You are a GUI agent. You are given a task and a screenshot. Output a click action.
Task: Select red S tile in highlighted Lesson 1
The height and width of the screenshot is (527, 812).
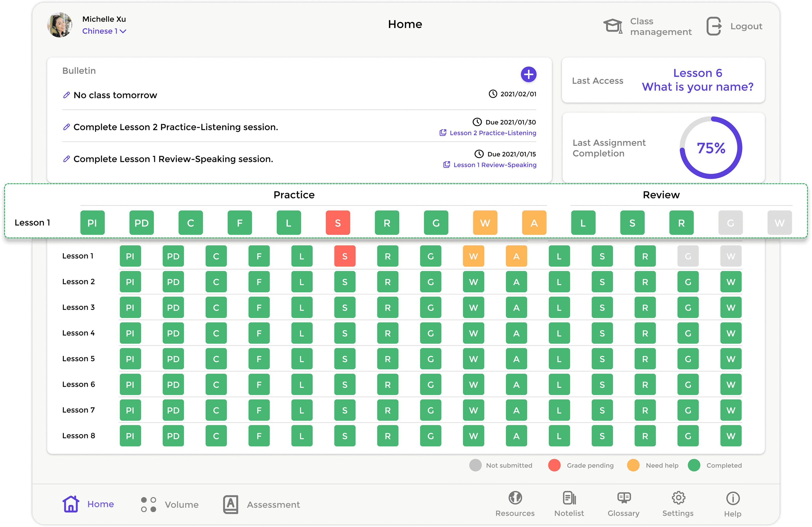338,223
